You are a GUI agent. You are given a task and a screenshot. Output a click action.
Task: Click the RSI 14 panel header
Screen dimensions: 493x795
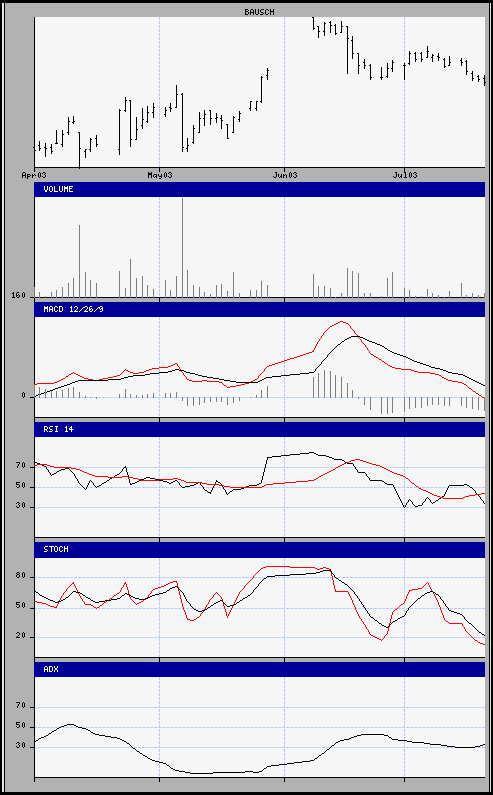[260, 429]
